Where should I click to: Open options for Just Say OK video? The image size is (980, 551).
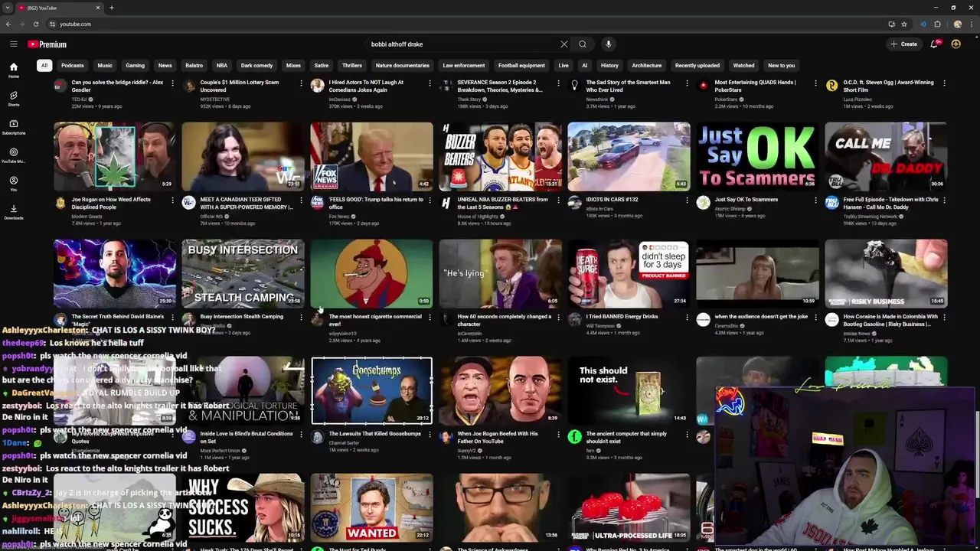point(815,200)
